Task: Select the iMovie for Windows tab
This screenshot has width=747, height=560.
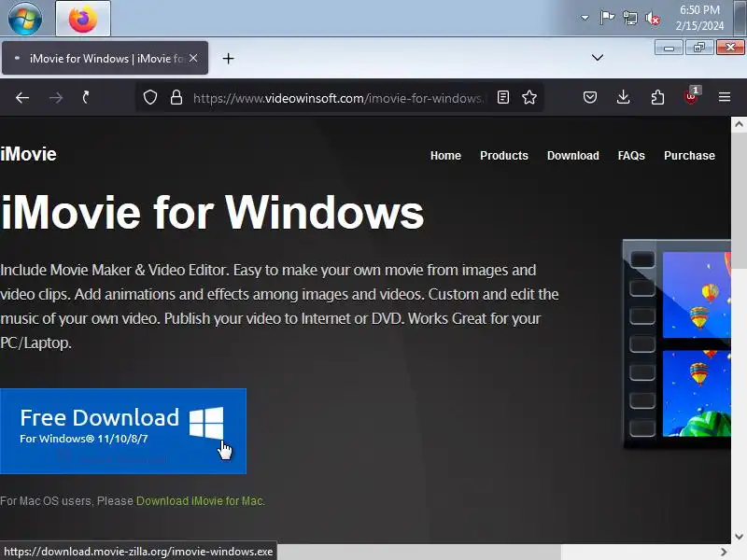Action: coord(105,58)
